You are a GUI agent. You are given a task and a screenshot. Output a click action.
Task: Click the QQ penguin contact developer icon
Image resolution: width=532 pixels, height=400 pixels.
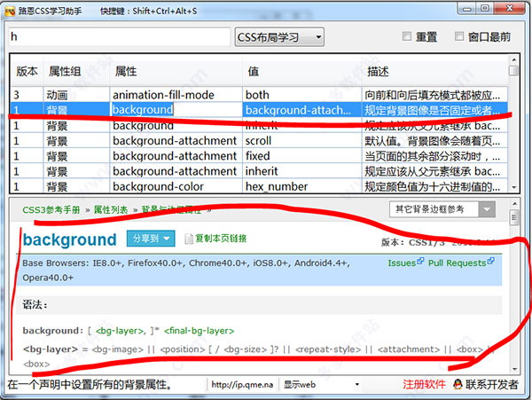tap(458, 384)
